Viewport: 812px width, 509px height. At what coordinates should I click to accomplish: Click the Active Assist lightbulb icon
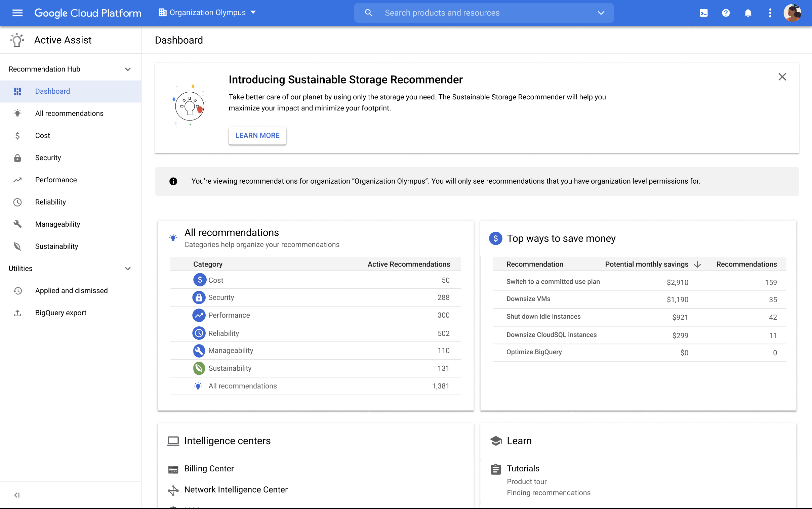click(16, 40)
